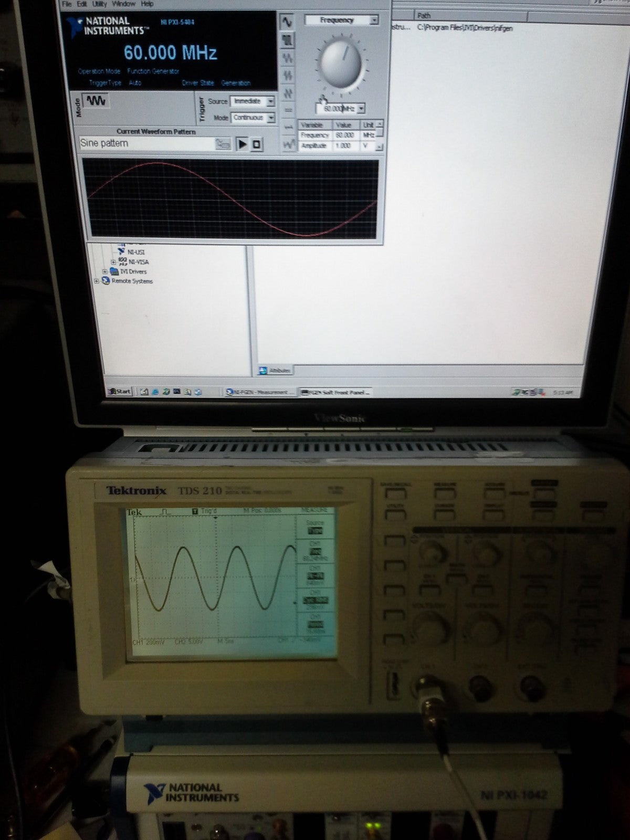Viewport: 630px width, 840px height.
Task: Open the File menu
Action: click(67, 4)
